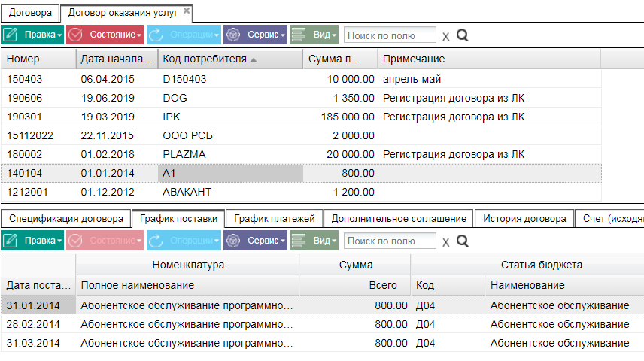
Task: Switch to the Договора tab
Action: (30, 13)
